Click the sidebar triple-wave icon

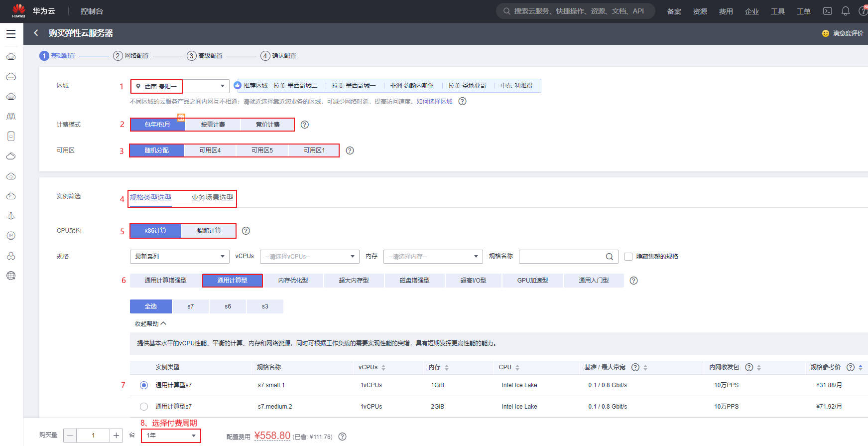tap(11, 117)
